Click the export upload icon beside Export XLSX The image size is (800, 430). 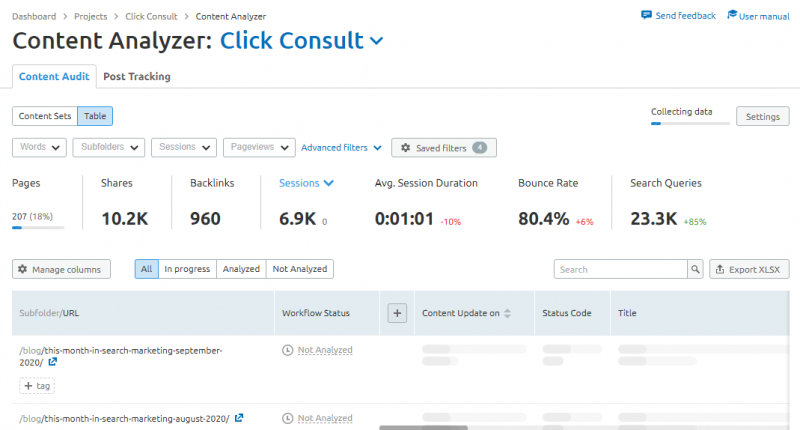720,269
